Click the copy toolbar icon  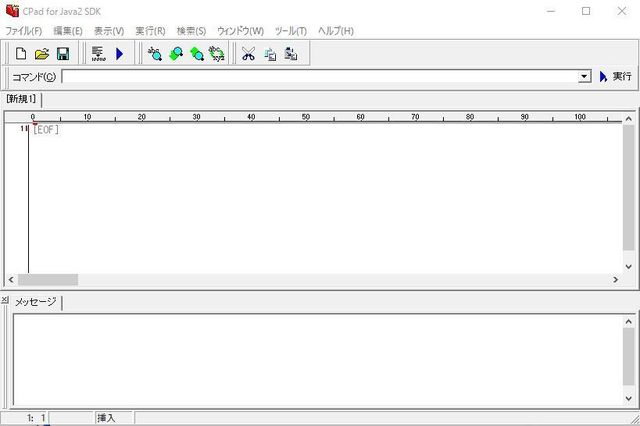(270, 53)
